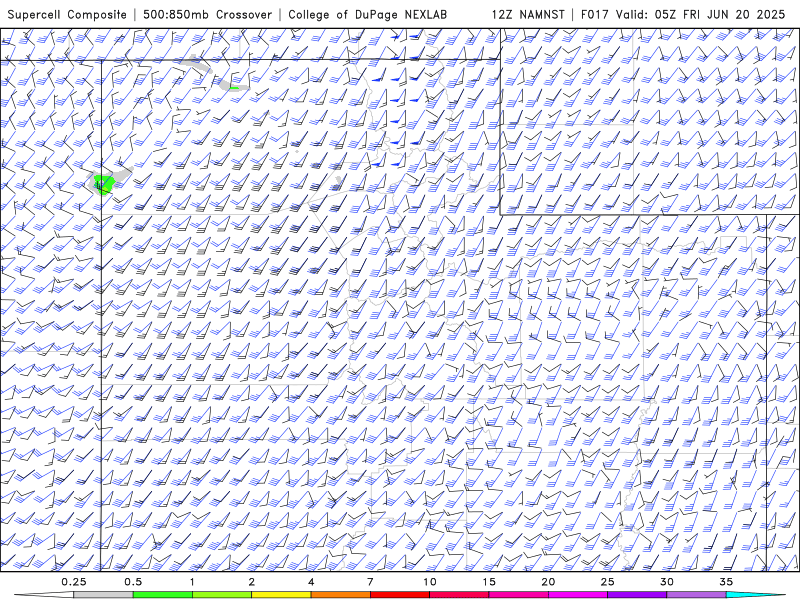Image resolution: width=800 pixels, height=600 pixels.
Task: Click the colorbar label '7'
Action: [x=370, y=582]
